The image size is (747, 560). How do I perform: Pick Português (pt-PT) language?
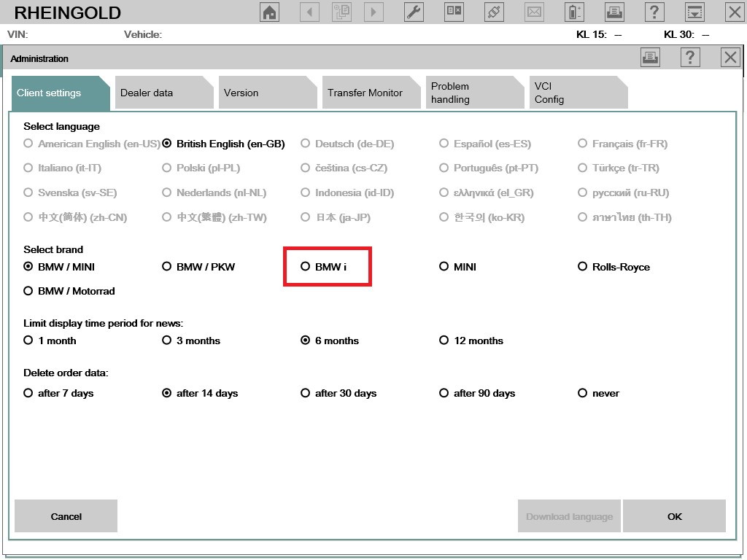pyautogui.click(x=489, y=168)
